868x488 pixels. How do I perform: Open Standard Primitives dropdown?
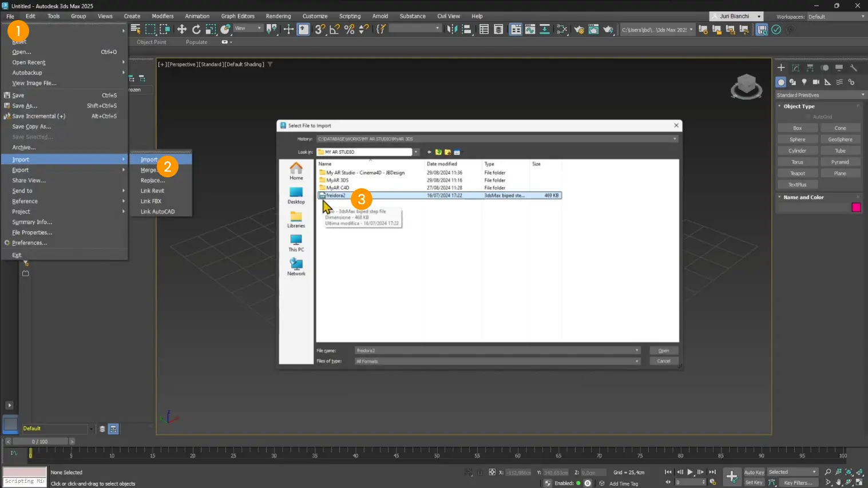(x=821, y=95)
